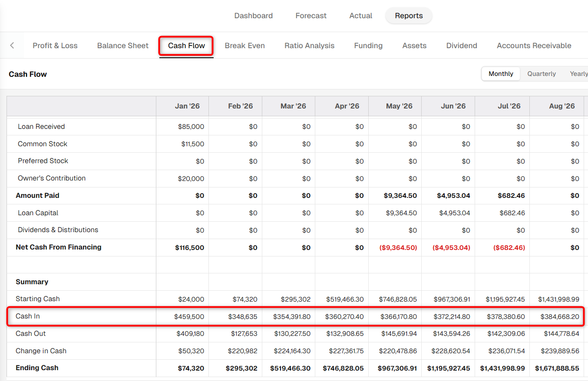Open the Accounts Receivable report
Image resolution: width=588 pixels, height=381 pixels.
[x=534, y=46]
